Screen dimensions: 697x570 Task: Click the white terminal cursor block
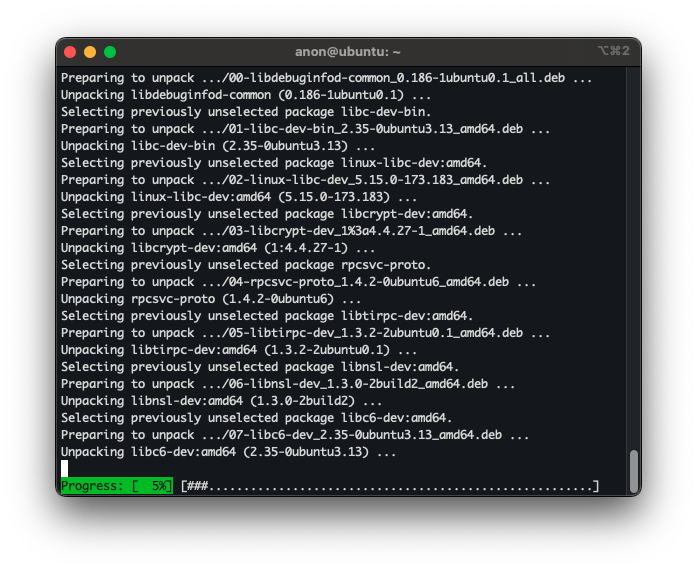click(65, 468)
